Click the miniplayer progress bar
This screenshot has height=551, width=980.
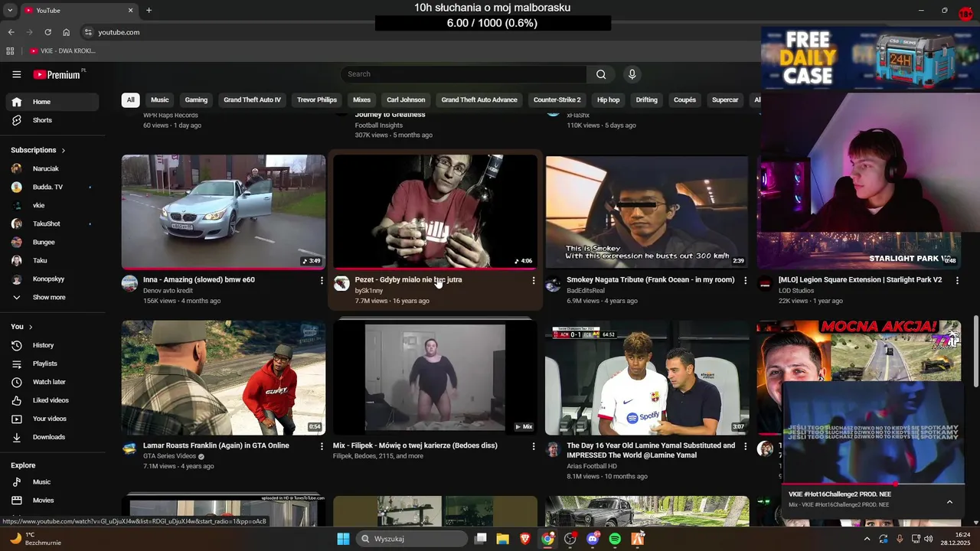[873, 484]
